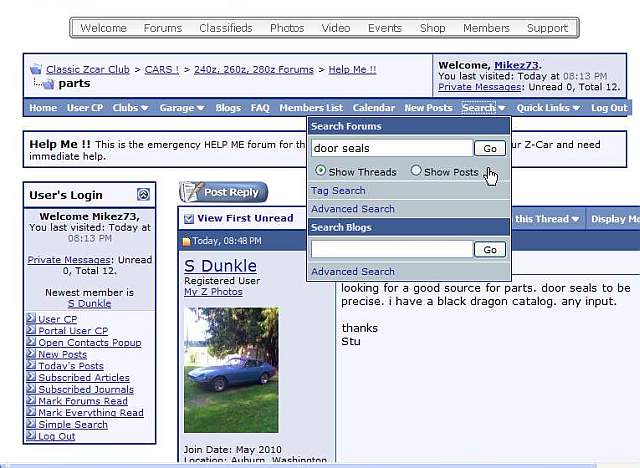This screenshot has height=468, width=640.
Task: Click the arrow icon beside Portal User CP
Action: (x=31, y=330)
